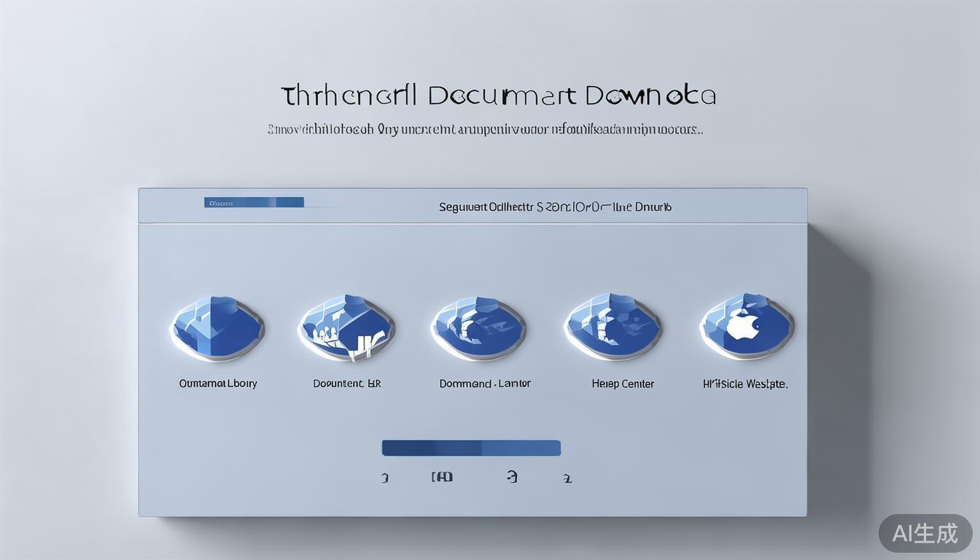Select the leftmost page marker under the blue bar
This screenshot has height=560, width=980.
[385, 478]
